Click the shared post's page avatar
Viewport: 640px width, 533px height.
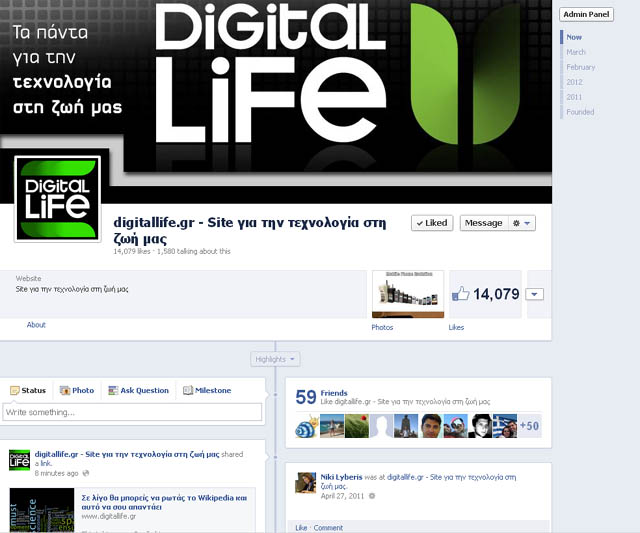(20, 460)
